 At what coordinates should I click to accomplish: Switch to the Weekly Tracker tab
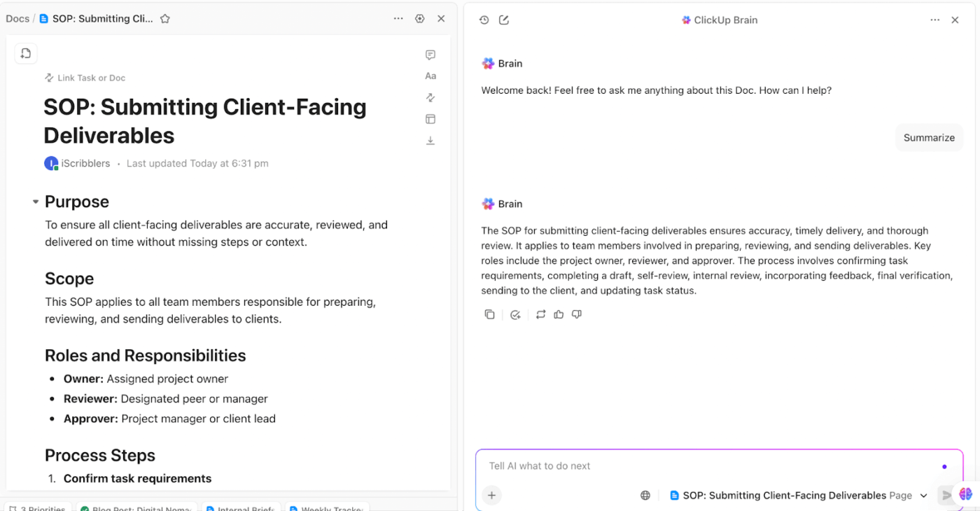coord(327,507)
